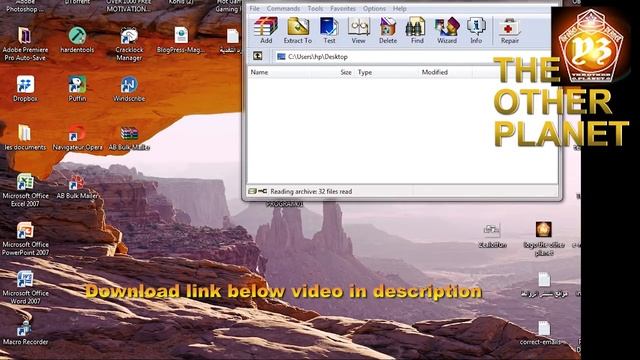This screenshot has width=640, height=360.
Task: Select the AB Bulk Mailer archive icon
Action: tap(129, 138)
